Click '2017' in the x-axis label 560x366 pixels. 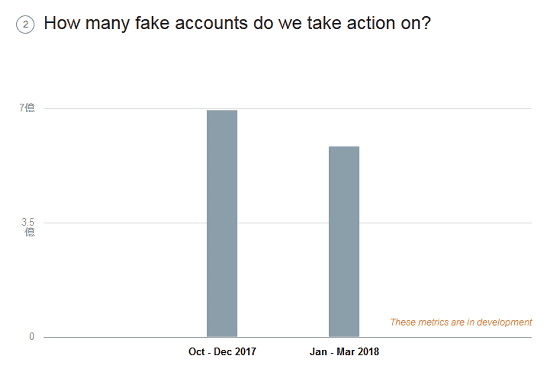(245, 352)
